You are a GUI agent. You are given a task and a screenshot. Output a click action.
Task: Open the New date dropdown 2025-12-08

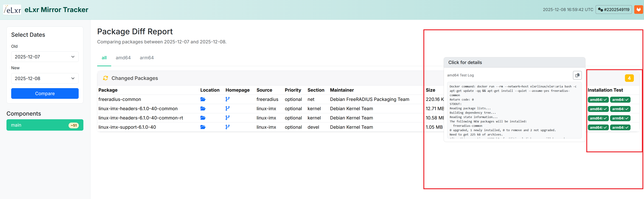pos(45,78)
